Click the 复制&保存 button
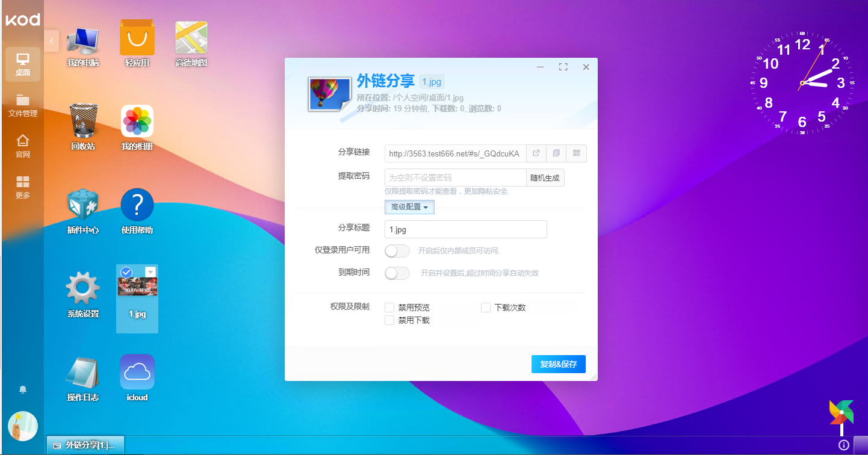Image resolution: width=868 pixels, height=455 pixels. coord(558,364)
